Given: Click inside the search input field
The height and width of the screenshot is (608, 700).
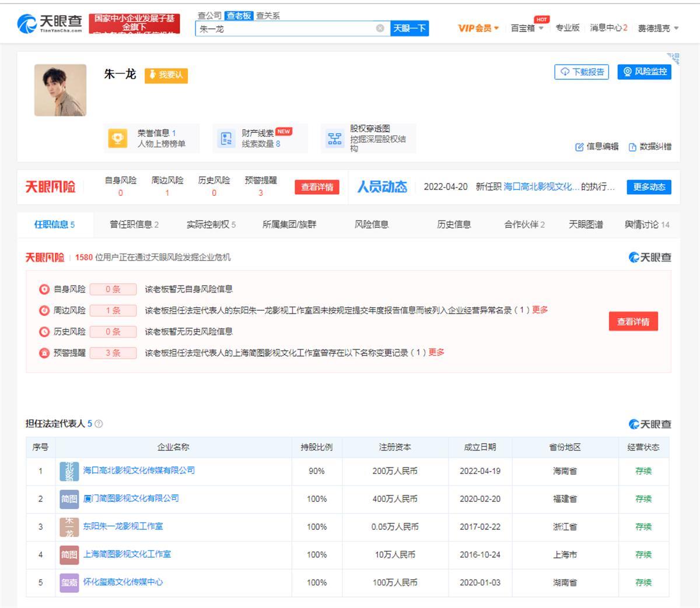Looking at the screenshot, I should click(286, 28).
